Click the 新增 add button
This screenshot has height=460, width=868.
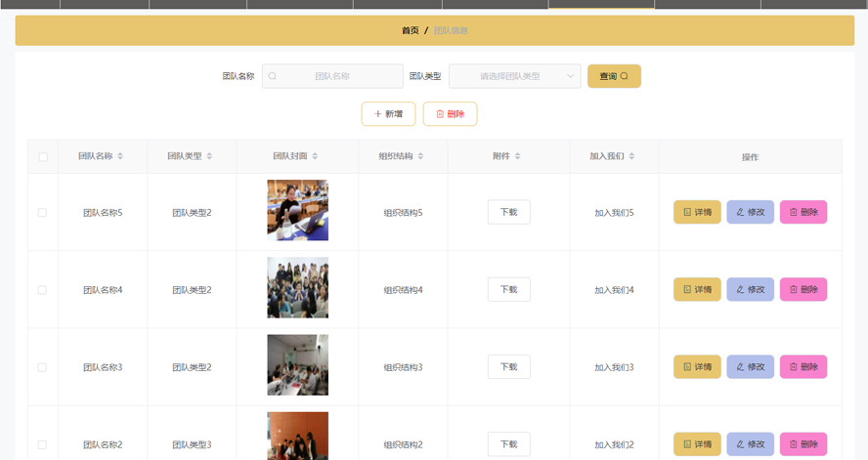(389, 114)
